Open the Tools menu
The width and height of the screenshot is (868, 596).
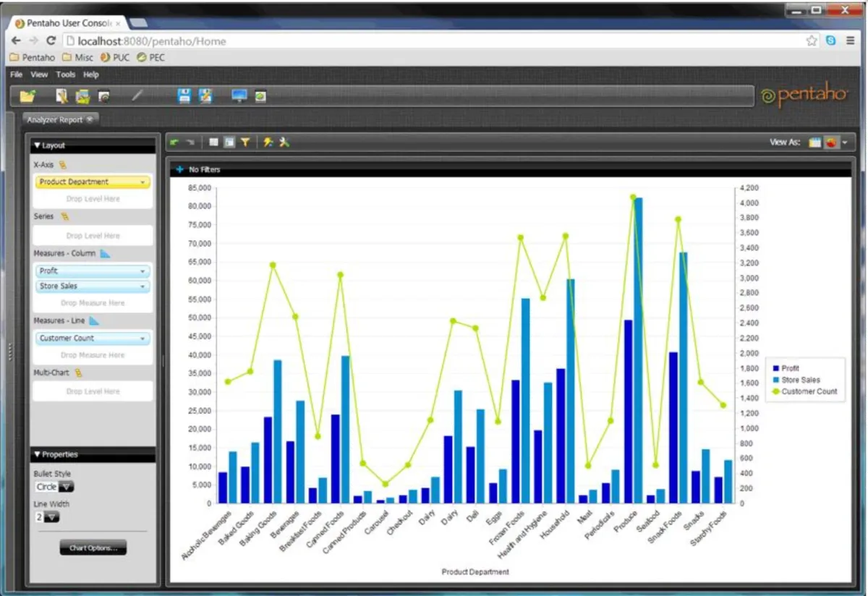[65, 74]
